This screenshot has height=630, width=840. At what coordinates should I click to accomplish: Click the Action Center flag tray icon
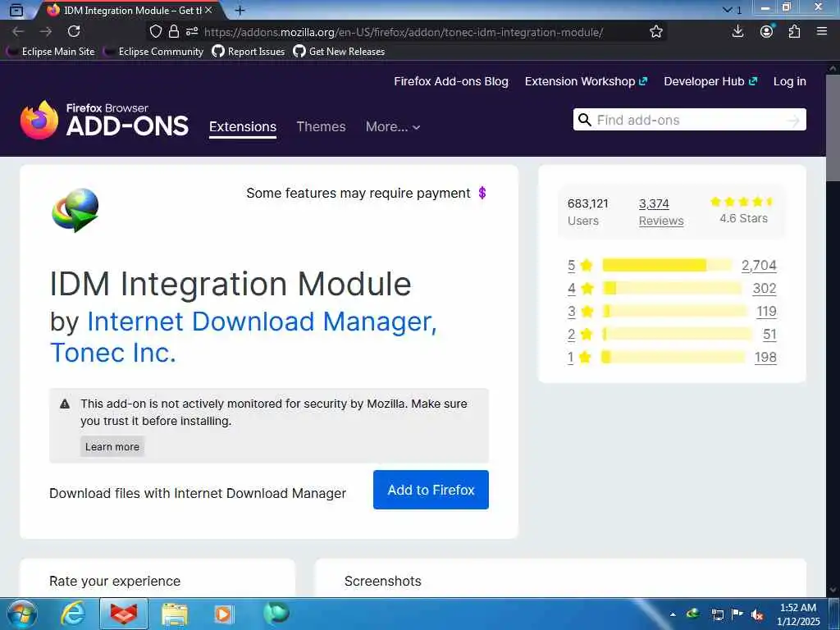pyautogui.click(x=737, y=614)
